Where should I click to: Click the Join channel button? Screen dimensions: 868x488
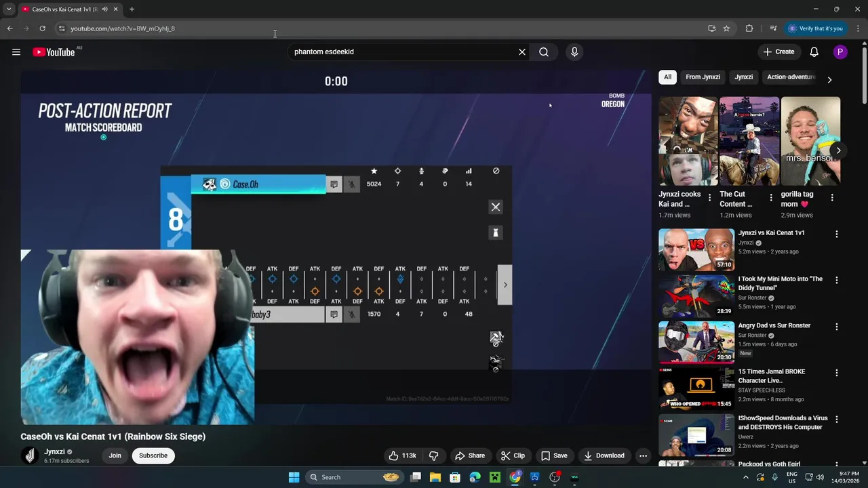(115, 455)
